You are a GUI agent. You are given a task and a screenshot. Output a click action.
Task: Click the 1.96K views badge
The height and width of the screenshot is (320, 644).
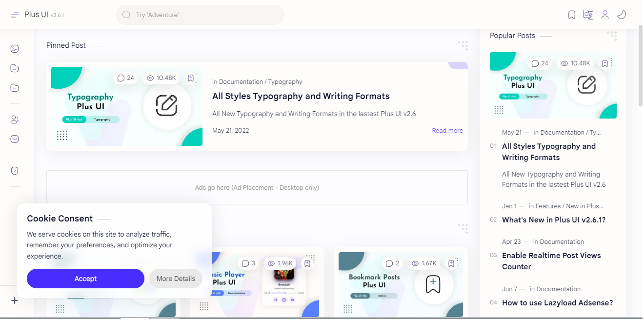(x=281, y=263)
